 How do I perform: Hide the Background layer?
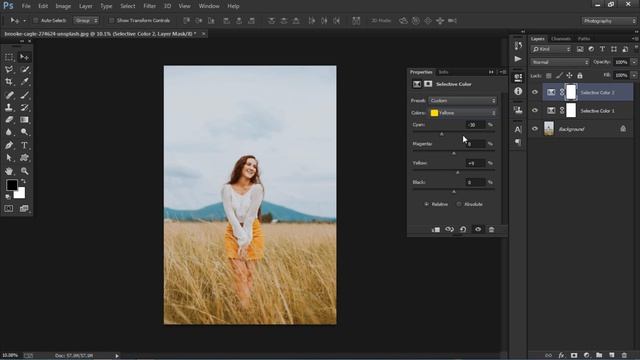[x=535, y=129]
